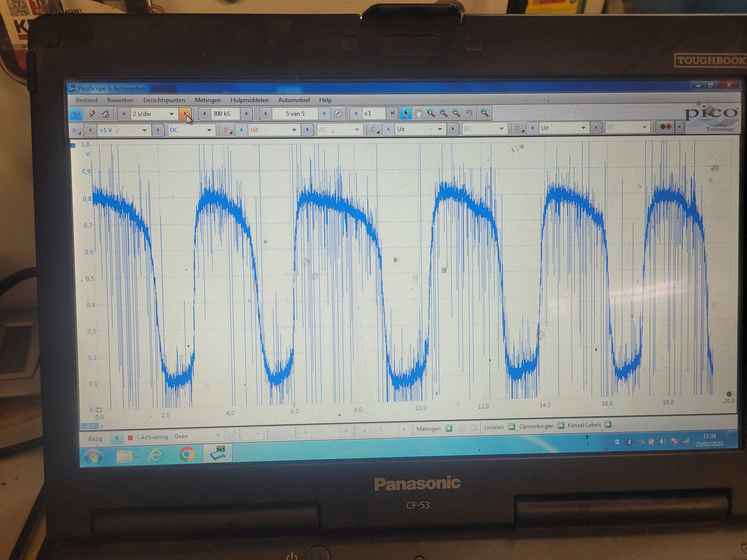Click the channel A blue color marker
This screenshot has height=560, width=747.
tap(73, 146)
